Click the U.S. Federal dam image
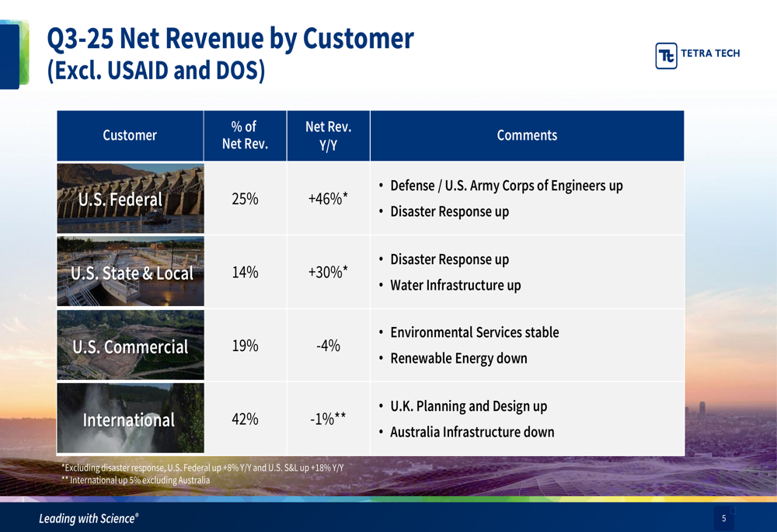777x532 pixels. tap(130, 199)
